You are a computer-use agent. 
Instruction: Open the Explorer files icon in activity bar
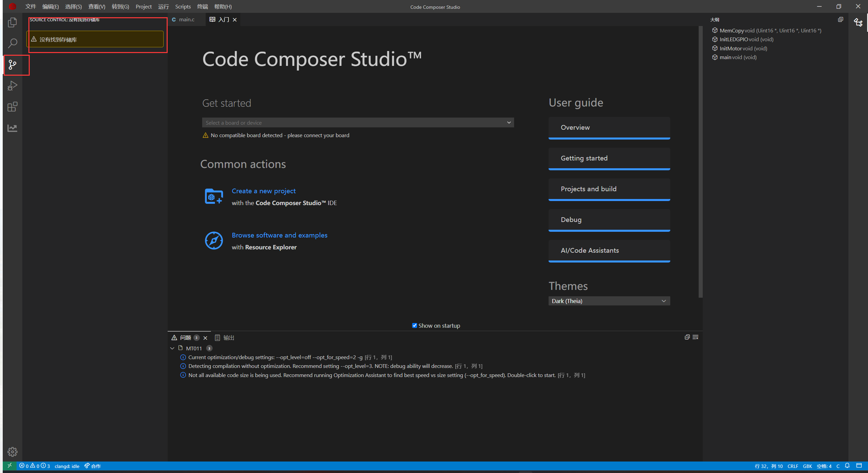[x=13, y=22]
